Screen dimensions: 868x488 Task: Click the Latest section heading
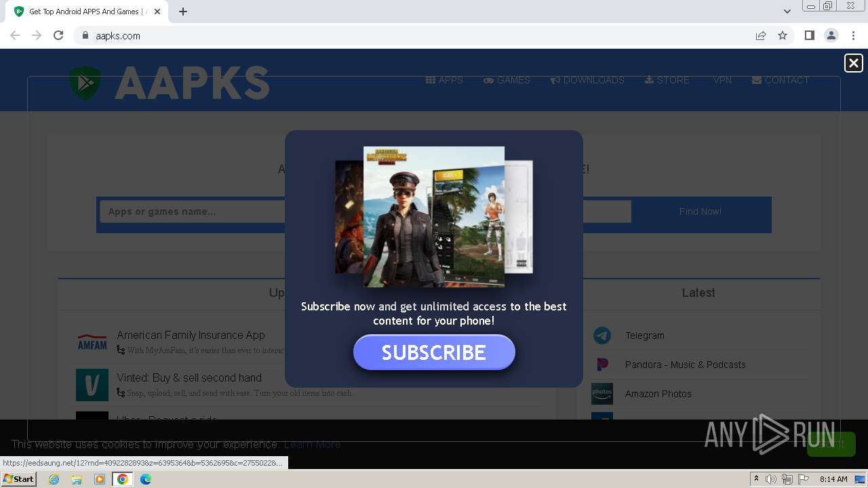coord(698,293)
